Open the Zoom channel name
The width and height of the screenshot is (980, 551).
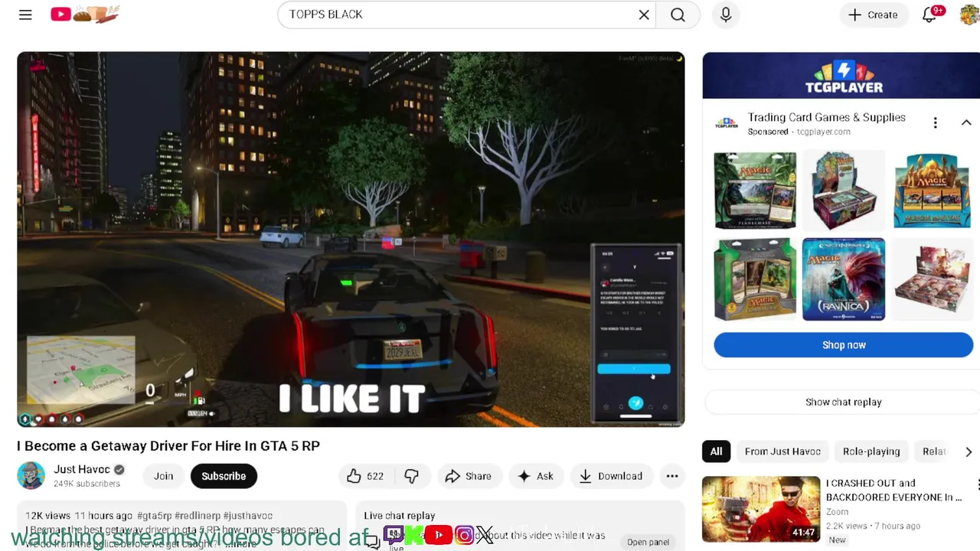pos(837,512)
